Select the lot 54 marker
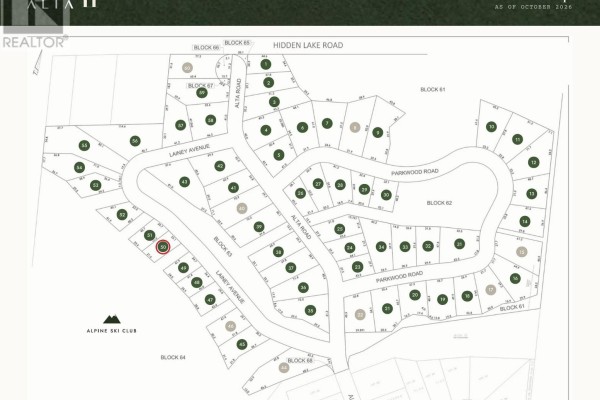Viewport: 600px width, 400px height. pyautogui.click(x=79, y=168)
